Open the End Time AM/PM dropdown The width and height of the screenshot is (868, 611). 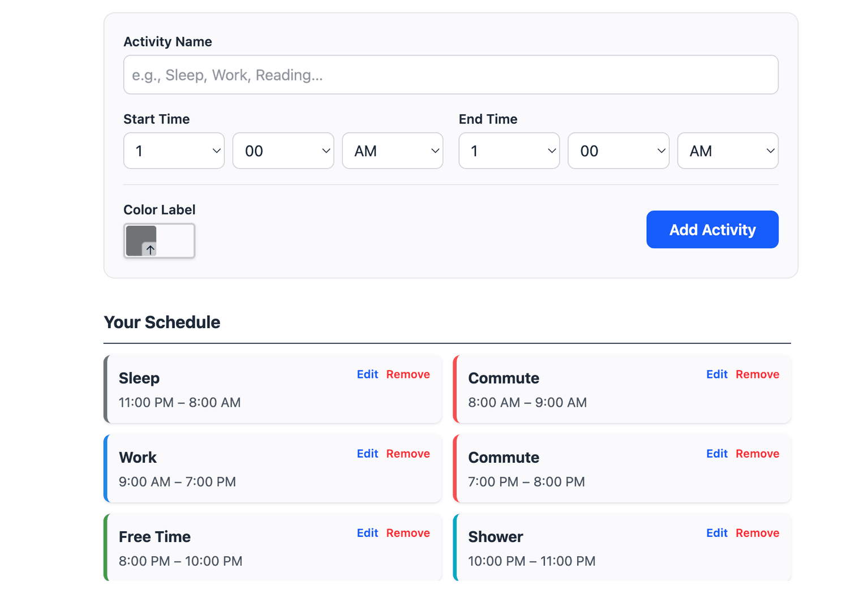[728, 151]
